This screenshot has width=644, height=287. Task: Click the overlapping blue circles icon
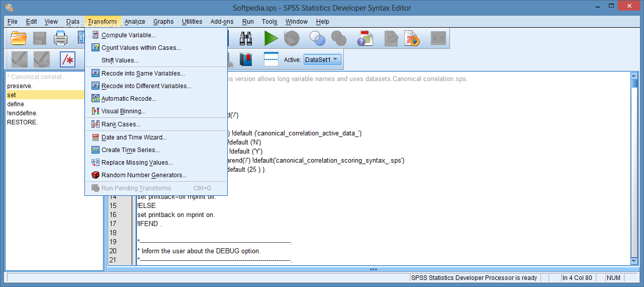(317, 38)
